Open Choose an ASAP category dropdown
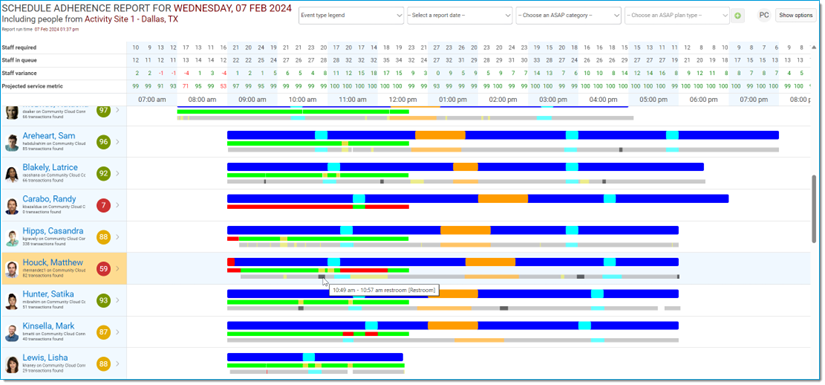Viewport: 825px width, 385px height. (568, 15)
